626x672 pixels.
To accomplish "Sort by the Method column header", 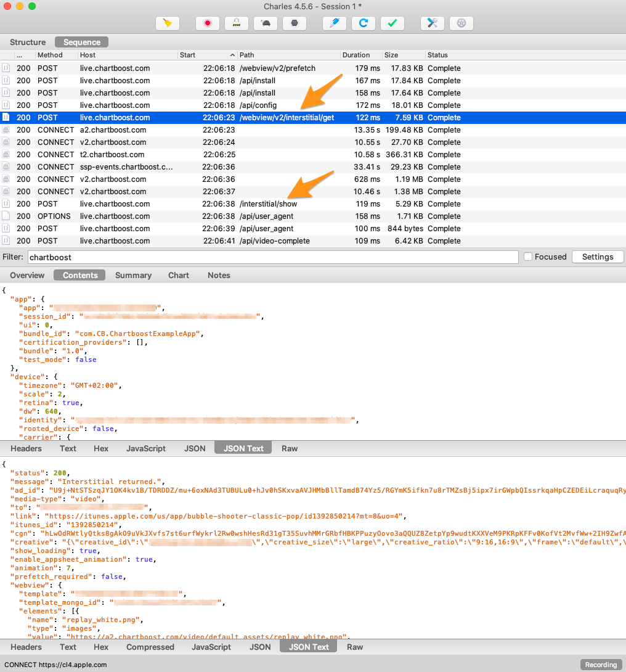I will click(x=56, y=55).
